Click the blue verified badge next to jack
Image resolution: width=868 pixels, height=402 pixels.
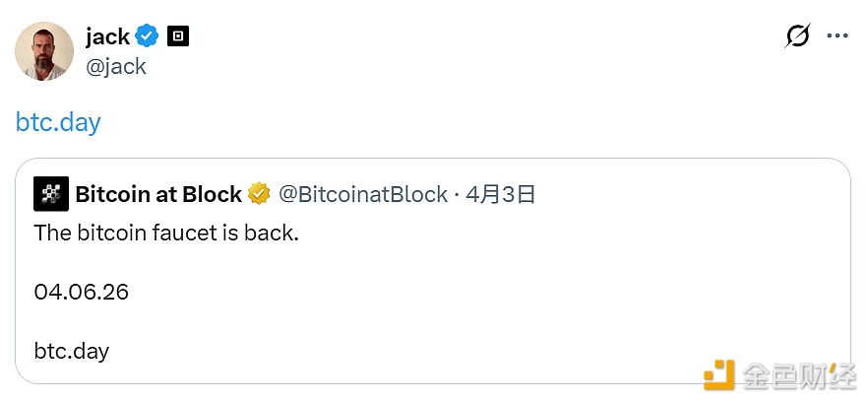(x=148, y=36)
